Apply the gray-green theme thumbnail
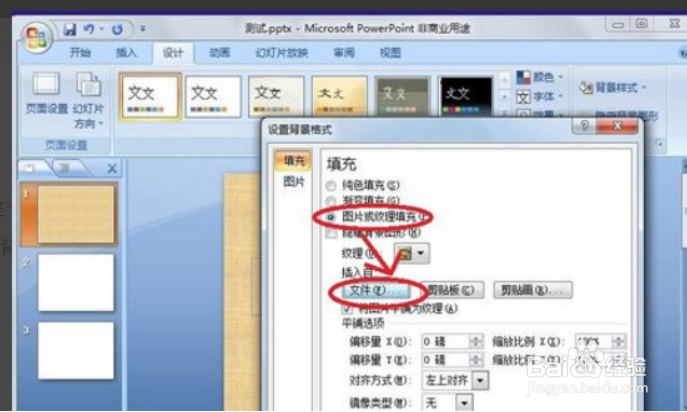The width and height of the screenshot is (687, 412). [x=403, y=96]
